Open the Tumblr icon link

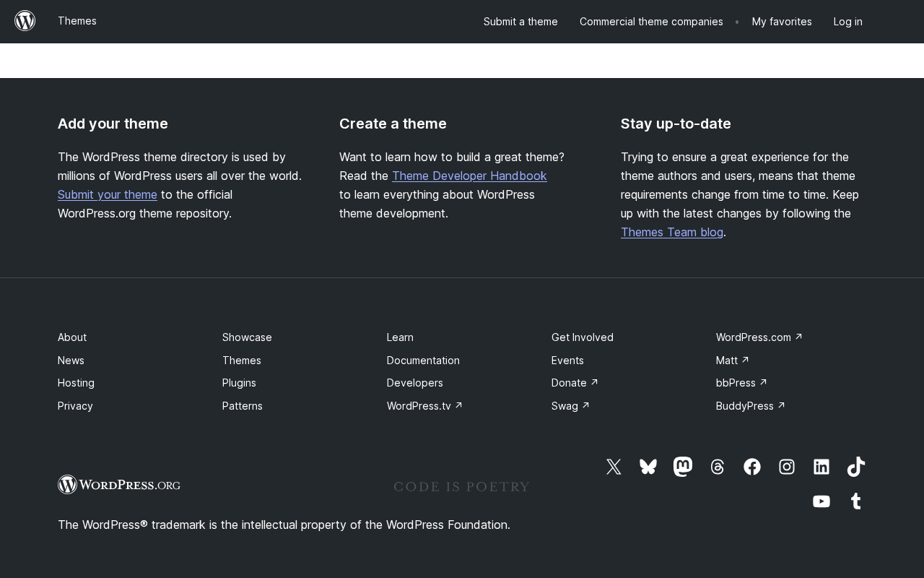tap(856, 501)
